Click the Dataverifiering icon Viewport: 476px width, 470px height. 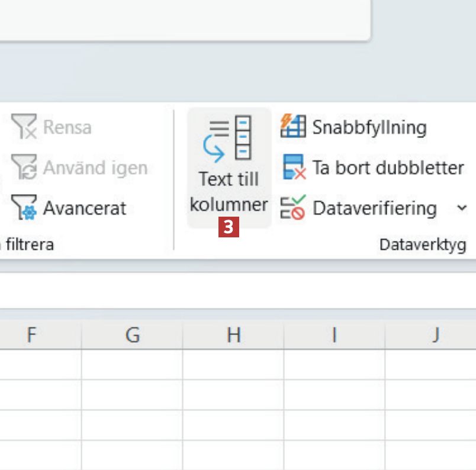292,208
